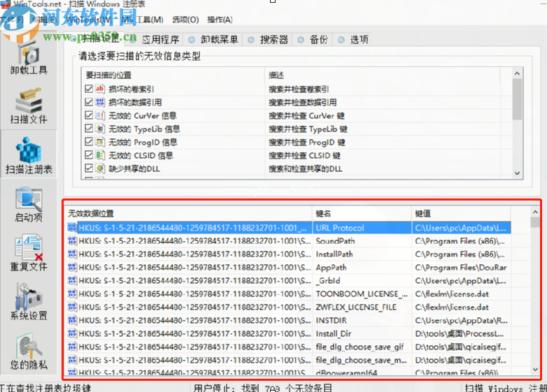Click the scan types list scrollbar down arrow
547x392 pixels.
point(517,173)
